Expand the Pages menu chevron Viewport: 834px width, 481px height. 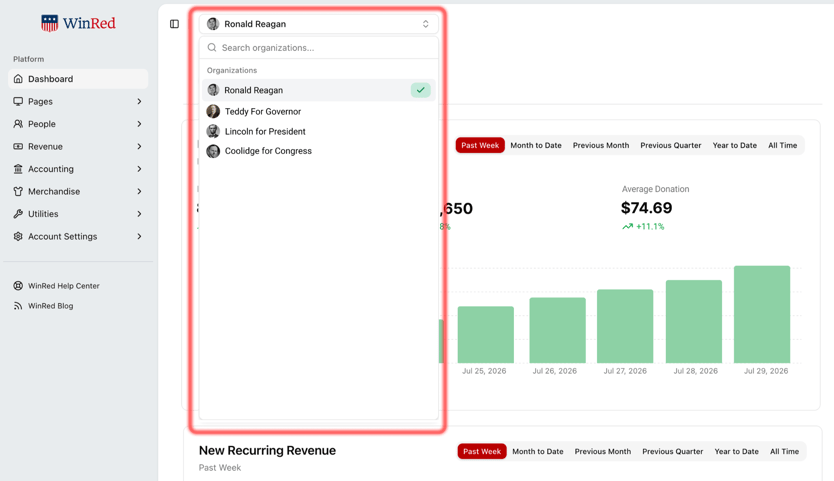pos(139,101)
